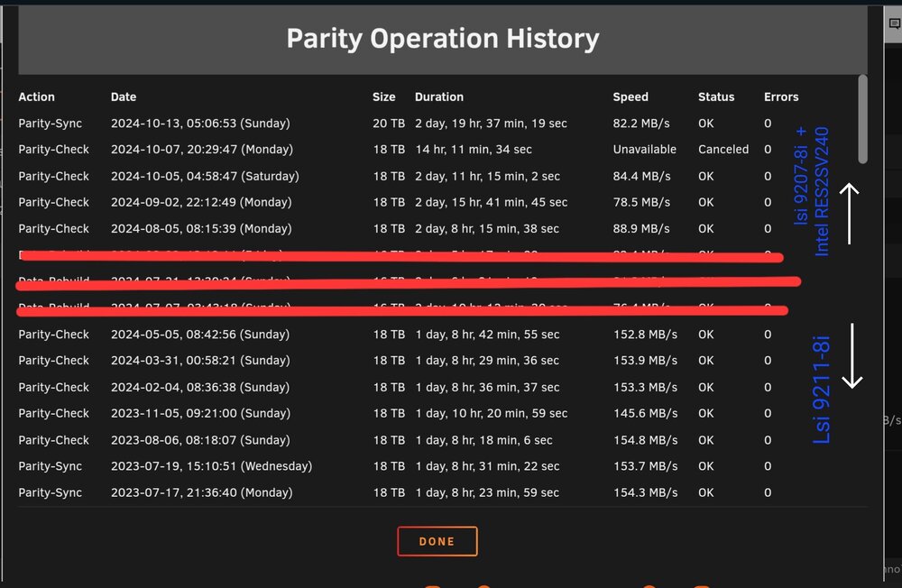Click duration 1 day, 8 hr, 29 min, 36 sec
This screenshot has height=588, width=902.
point(487,360)
